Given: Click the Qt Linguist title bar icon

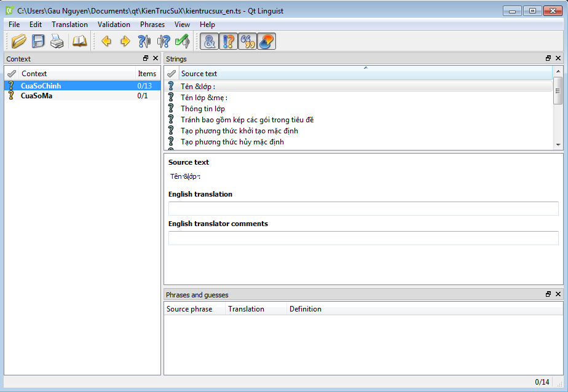Looking at the screenshot, I should coord(9,10).
